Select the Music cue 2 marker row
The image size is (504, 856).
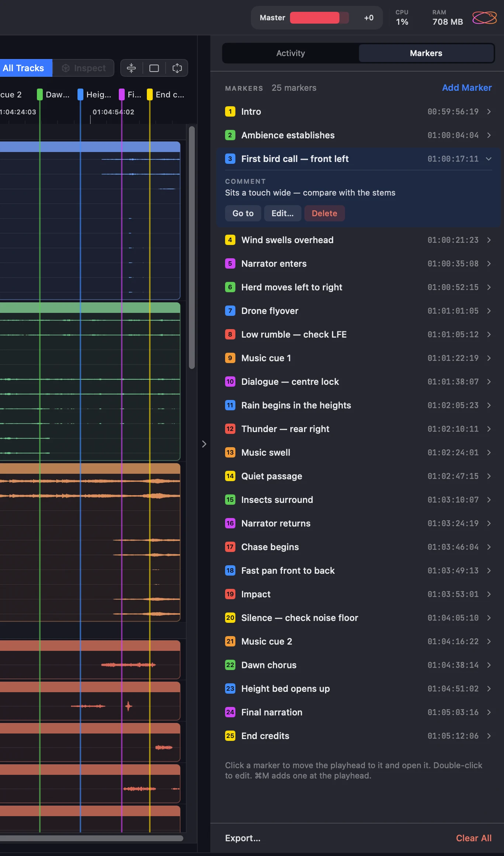[358, 641]
